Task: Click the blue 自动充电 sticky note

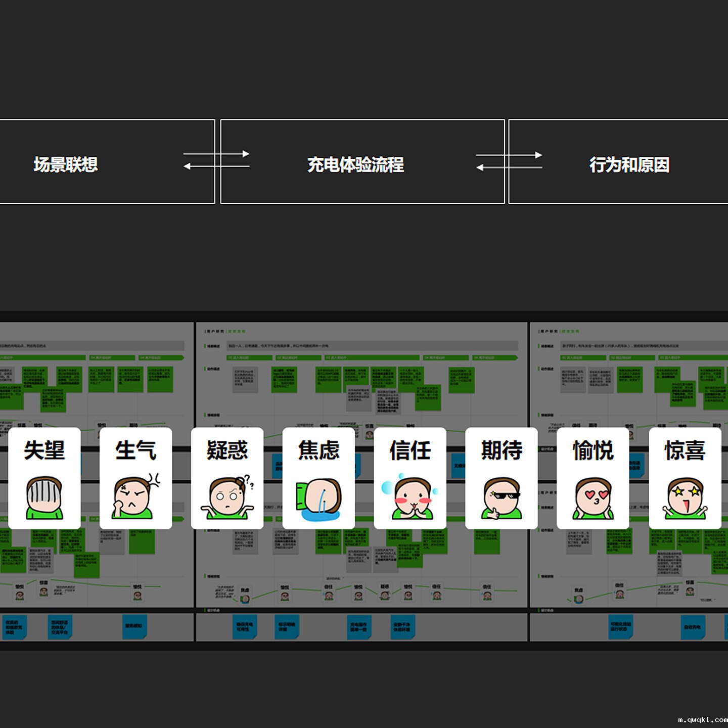Action: (693, 627)
